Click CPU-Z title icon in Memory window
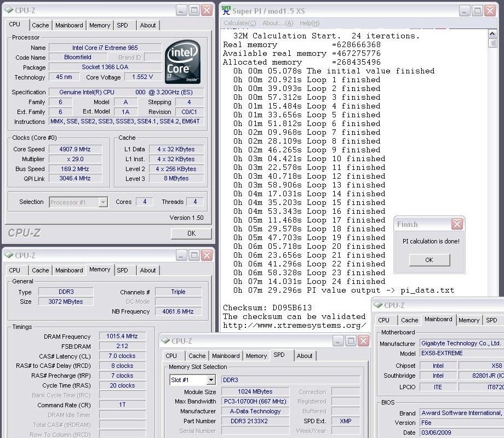This screenshot has height=438, width=504. [9, 255]
